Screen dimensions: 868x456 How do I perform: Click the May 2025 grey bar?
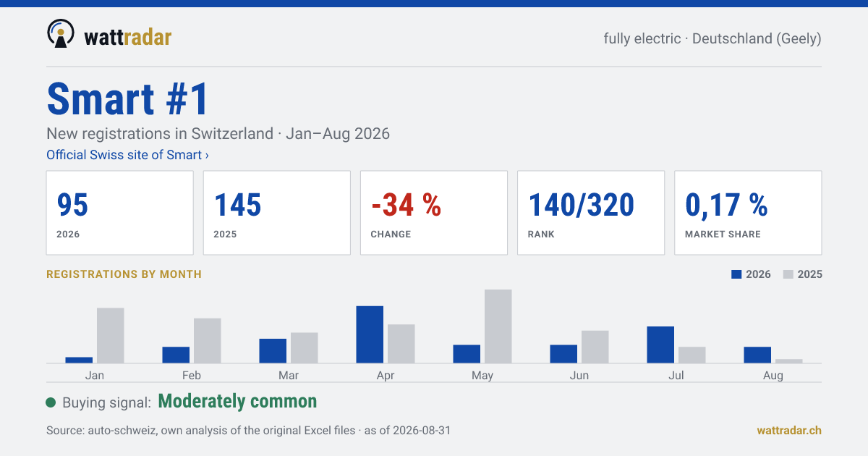[x=498, y=326]
